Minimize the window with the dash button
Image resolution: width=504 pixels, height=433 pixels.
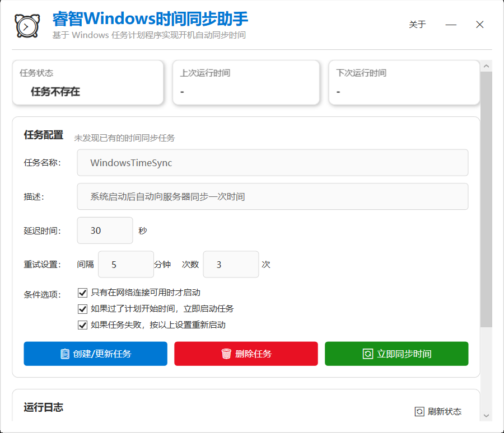coord(451,25)
